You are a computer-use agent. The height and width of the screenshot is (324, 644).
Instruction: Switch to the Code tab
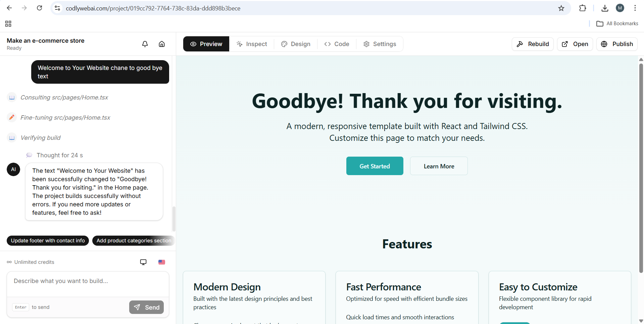click(337, 44)
